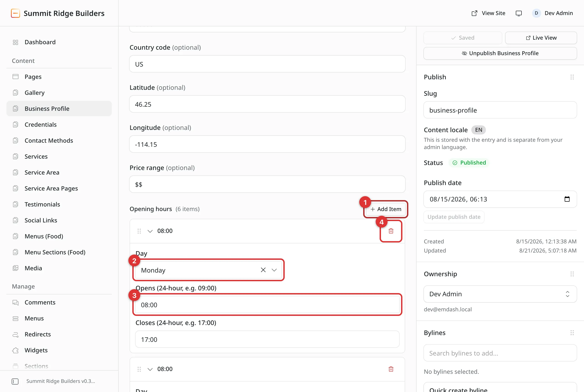
Task: Collapse the first opening hours item
Action: pyautogui.click(x=150, y=231)
